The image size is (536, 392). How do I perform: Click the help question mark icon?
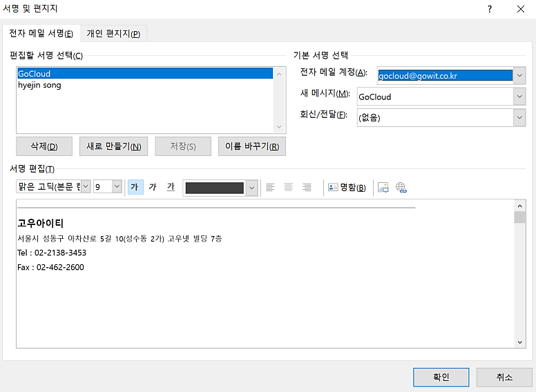pyautogui.click(x=489, y=9)
